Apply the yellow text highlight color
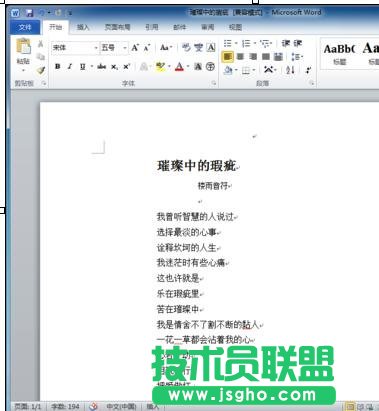 (x=160, y=67)
